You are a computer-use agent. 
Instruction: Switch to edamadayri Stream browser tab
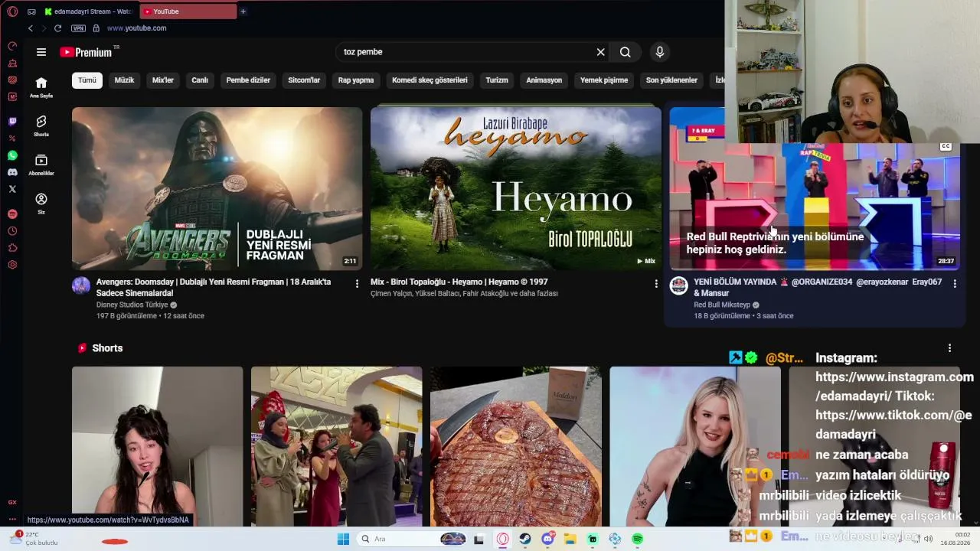tap(90, 11)
